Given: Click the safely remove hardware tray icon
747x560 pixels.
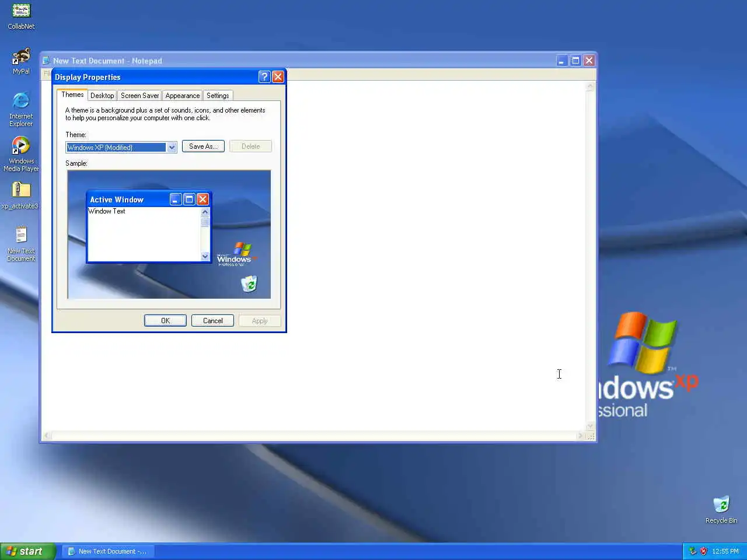Looking at the screenshot, I should [693, 551].
